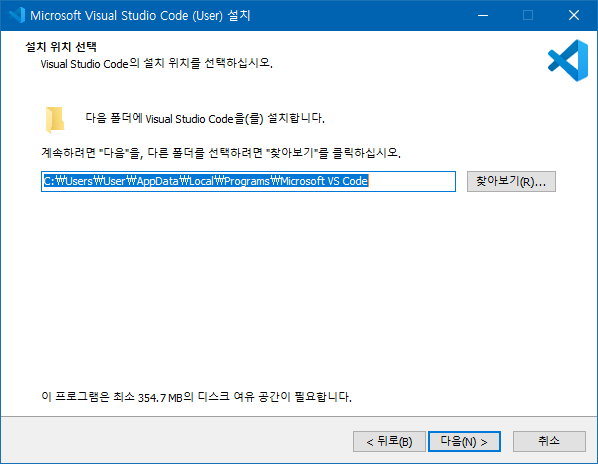Click the '설치 위치 선택' heading
This screenshot has height=464, width=598.
click(61, 47)
